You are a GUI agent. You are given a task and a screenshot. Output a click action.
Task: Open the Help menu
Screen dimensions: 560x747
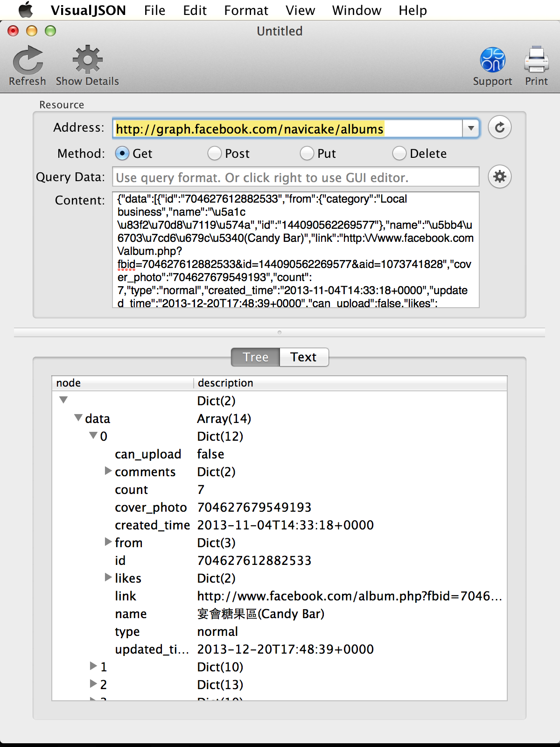click(413, 10)
